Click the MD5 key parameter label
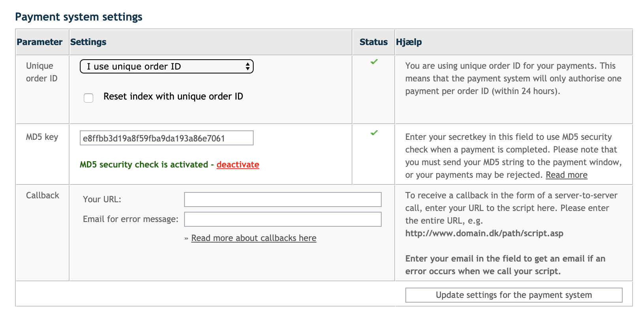The image size is (644, 320). coord(42,137)
